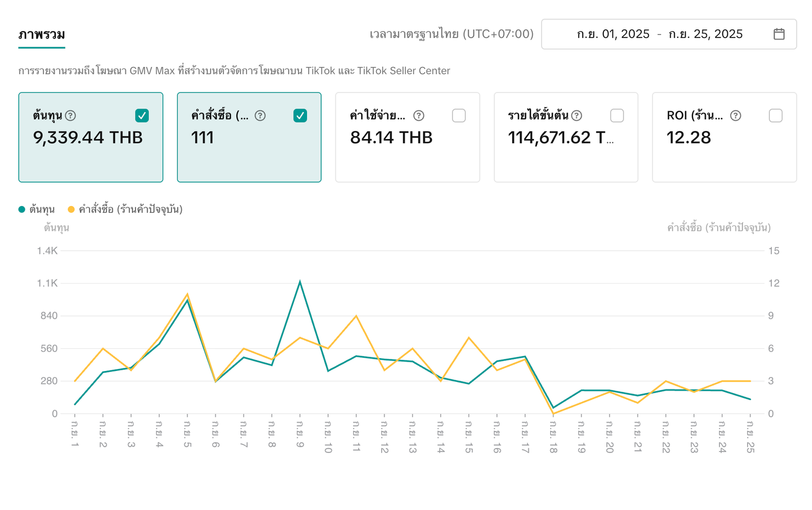Click help icon next to รายได้ขั้นต้น

pos(577,116)
